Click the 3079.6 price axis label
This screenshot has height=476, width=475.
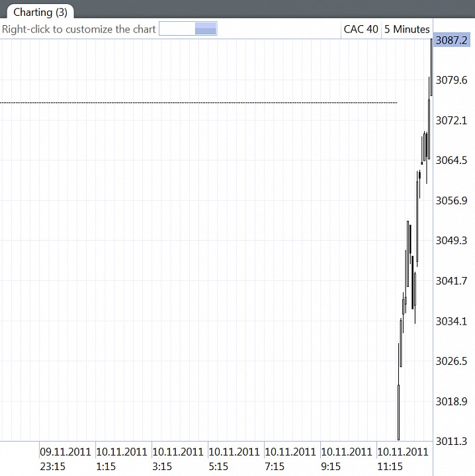452,80
